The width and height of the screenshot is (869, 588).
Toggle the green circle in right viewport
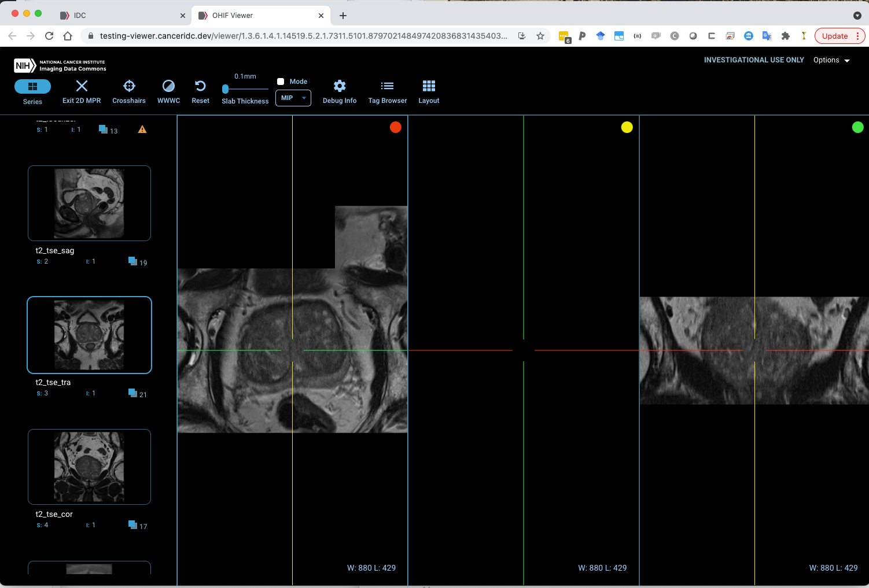click(x=858, y=127)
